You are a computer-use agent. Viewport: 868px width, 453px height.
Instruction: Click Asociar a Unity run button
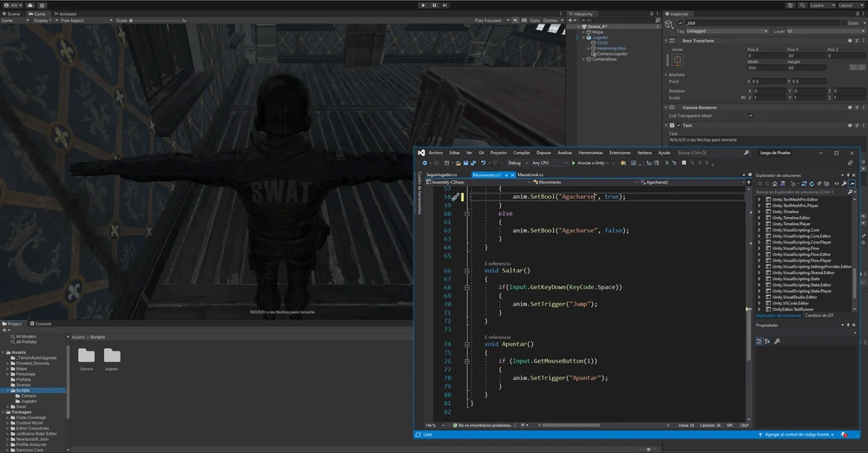[x=589, y=162]
